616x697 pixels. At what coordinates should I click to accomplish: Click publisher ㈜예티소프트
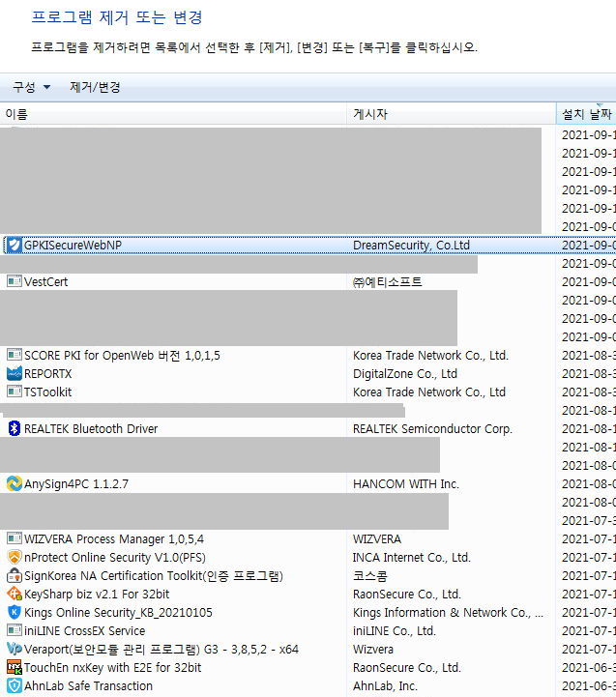pos(387,282)
